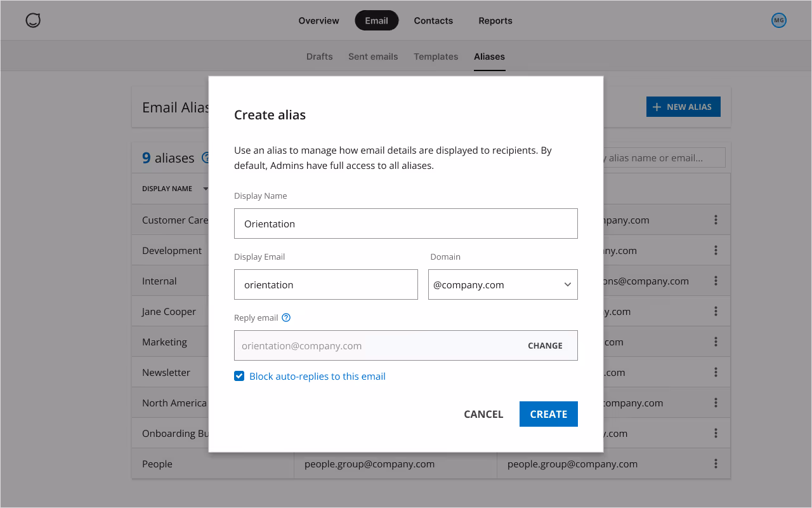Open the help tooltip beside Reply email
Viewport: 812px width, 508px height.
click(285, 317)
